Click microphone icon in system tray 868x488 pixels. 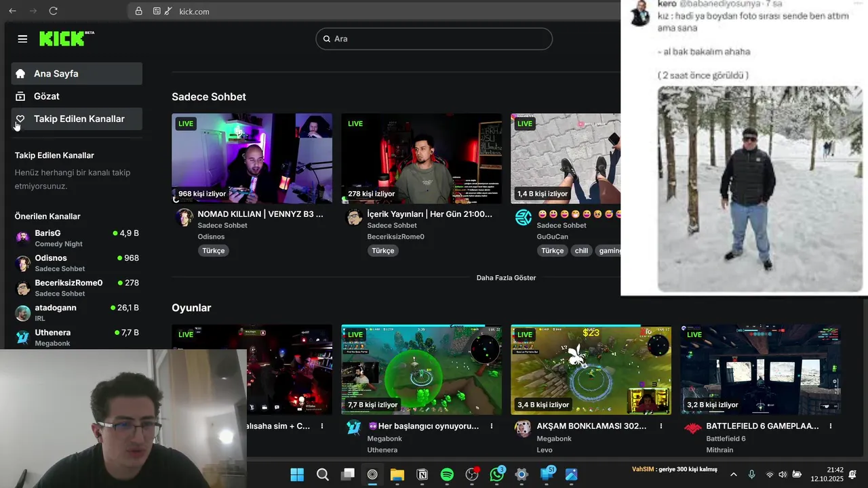tap(751, 474)
